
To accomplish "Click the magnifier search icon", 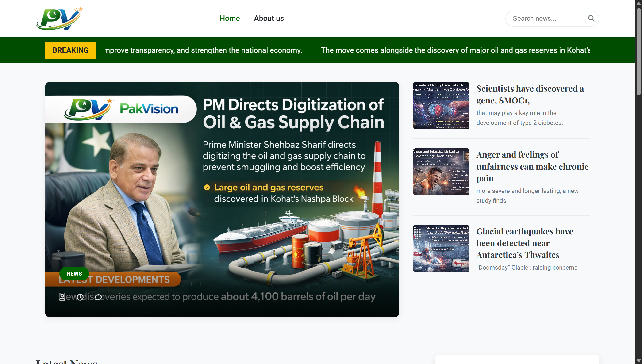I will [591, 18].
